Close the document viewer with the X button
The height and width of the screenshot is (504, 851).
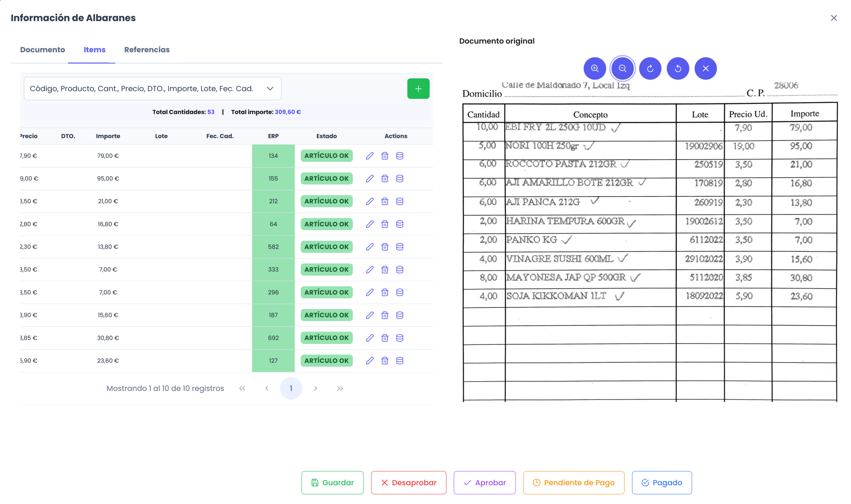click(705, 68)
